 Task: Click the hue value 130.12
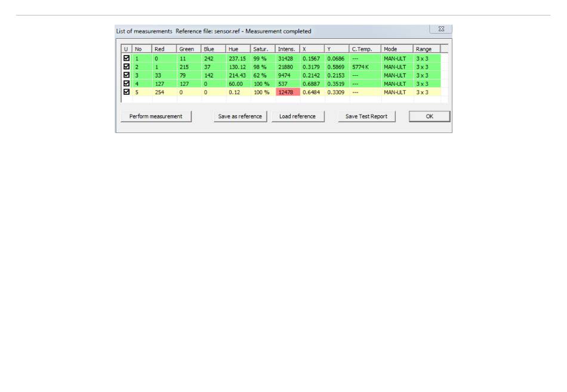tap(237, 67)
